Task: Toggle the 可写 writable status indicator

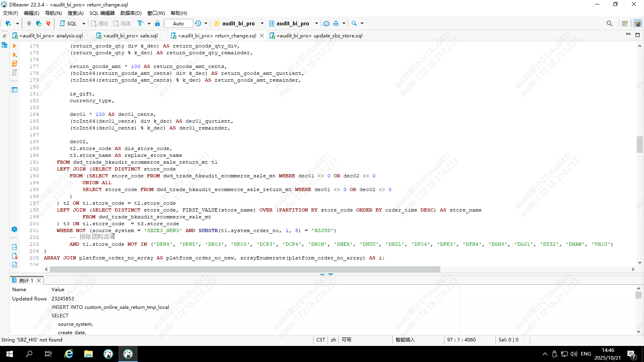Action: click(346, 340)
